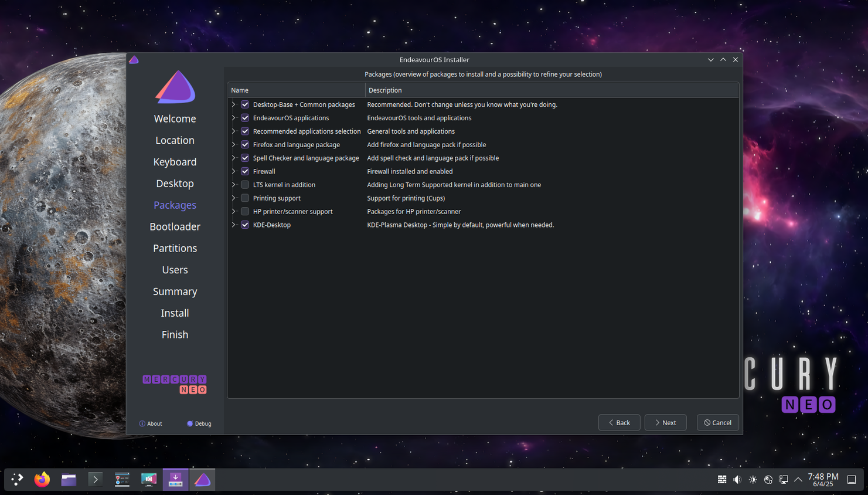Proceed with the Next button

(x=666, y=422)
